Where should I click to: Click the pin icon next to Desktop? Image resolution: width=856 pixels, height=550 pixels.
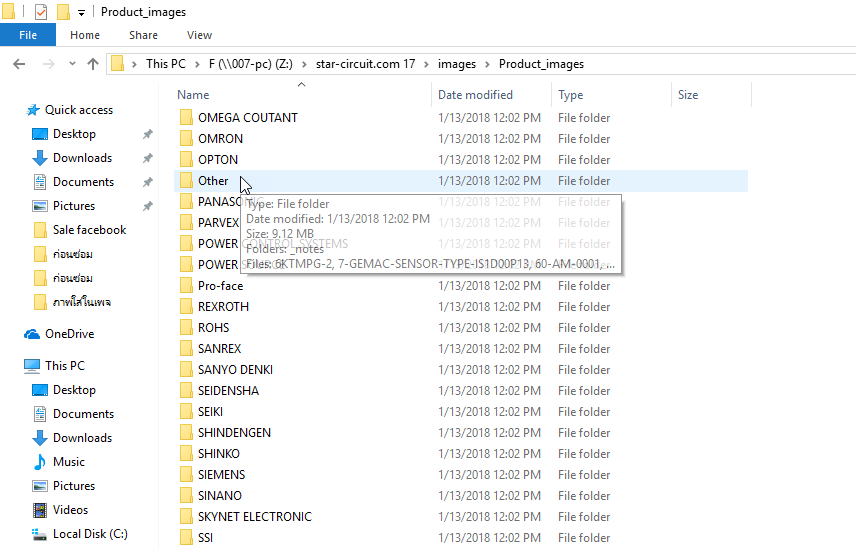147,134
